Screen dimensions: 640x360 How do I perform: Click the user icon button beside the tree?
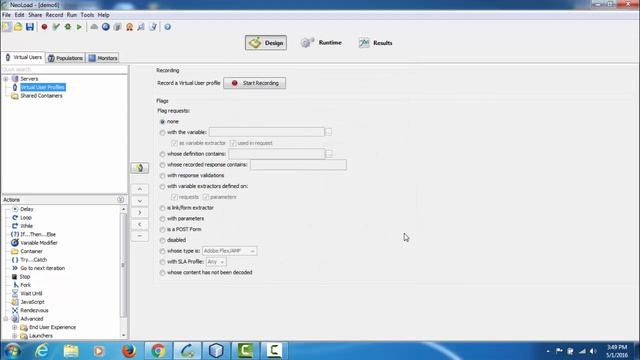click(x=140, y=168)
